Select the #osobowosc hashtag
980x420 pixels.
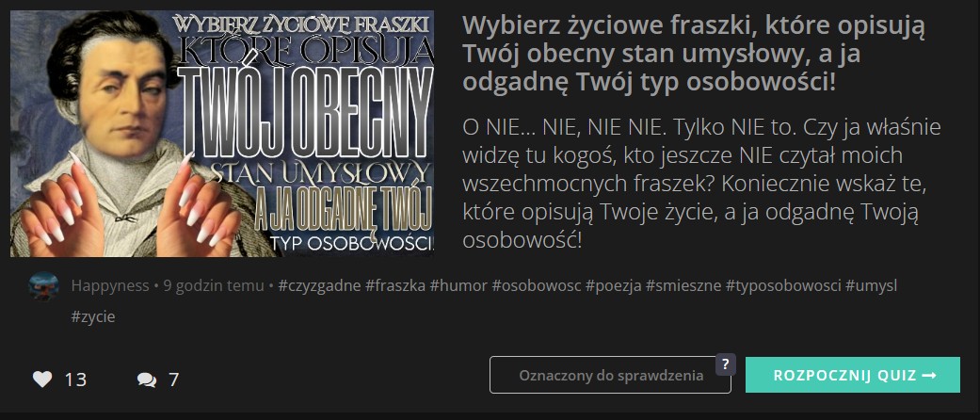(537, 286)
